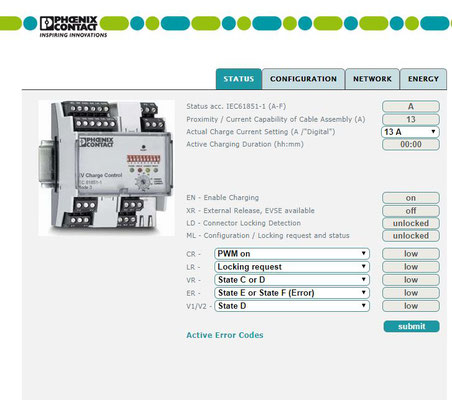Viewport: 452px width, 400px height.
Task: Click the Actual Charge Current Setting label
Action: click(x=261, y=132)
